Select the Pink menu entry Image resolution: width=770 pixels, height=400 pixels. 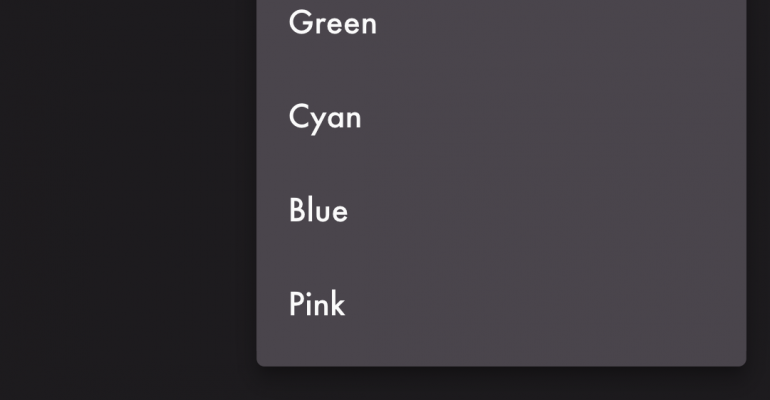501,304
